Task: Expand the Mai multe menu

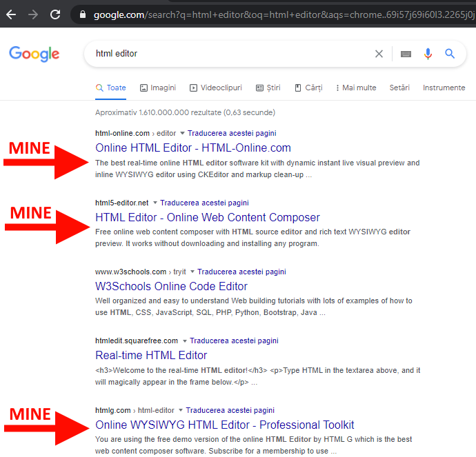Action: pos(356,88)
